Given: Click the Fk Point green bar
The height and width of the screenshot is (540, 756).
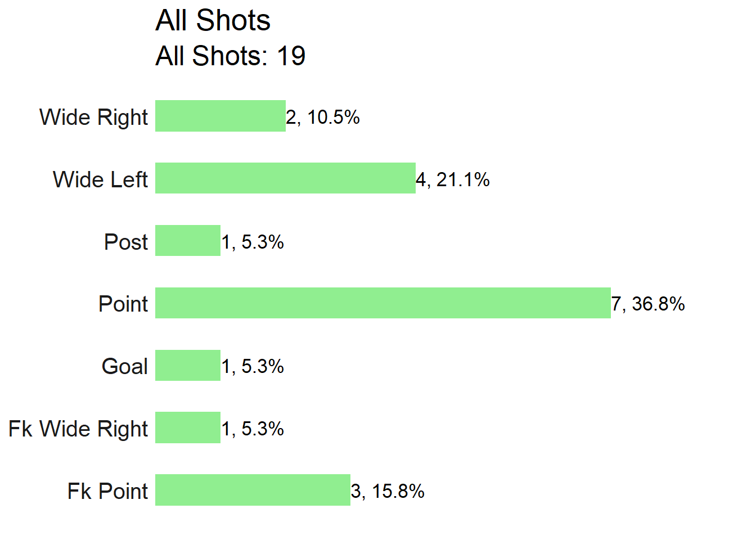Looking at the screenshot, I should click(x=253, y=490).
